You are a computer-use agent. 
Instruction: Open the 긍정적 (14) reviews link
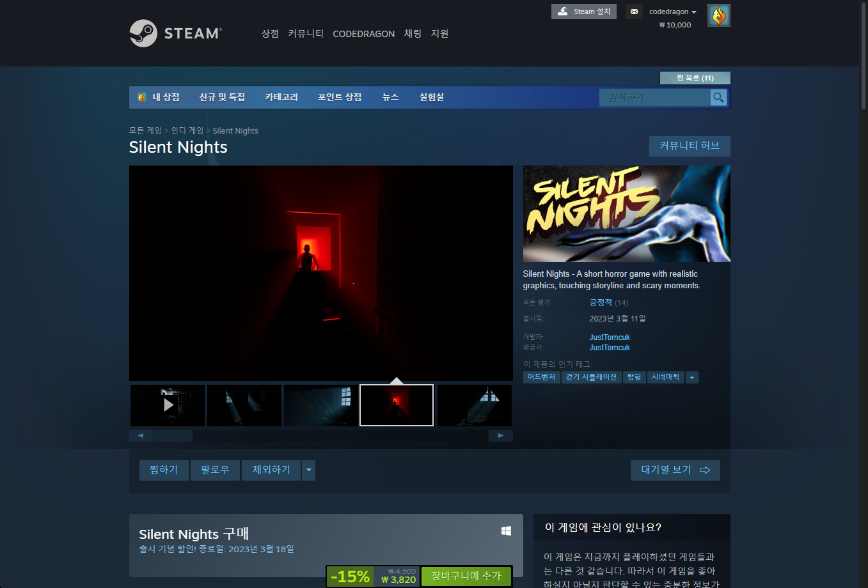608,302
